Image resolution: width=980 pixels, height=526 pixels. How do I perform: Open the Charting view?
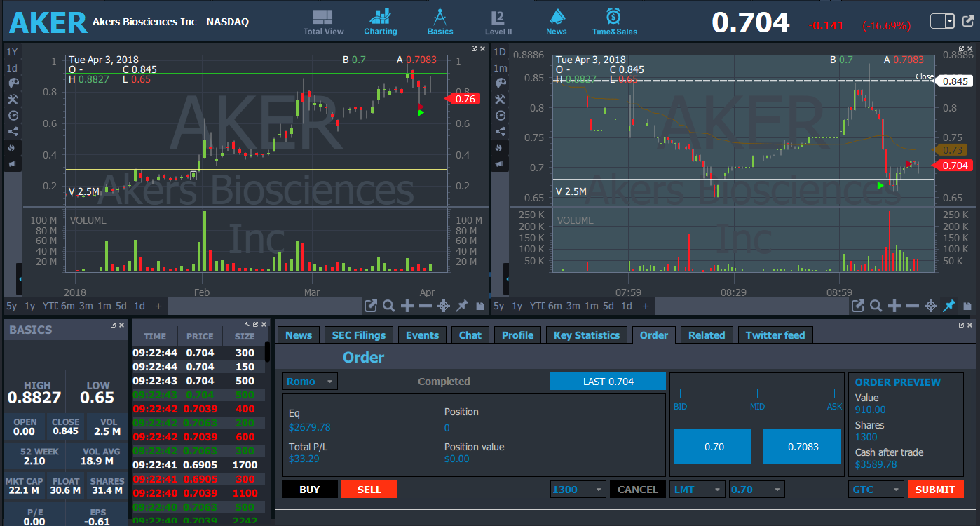(380, 22)
